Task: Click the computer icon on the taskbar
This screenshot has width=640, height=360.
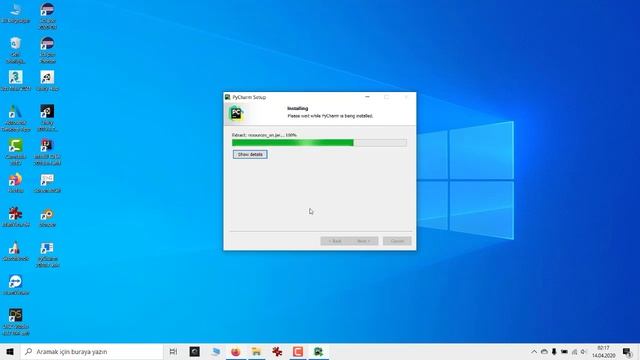Action: (x=215, y=351)
